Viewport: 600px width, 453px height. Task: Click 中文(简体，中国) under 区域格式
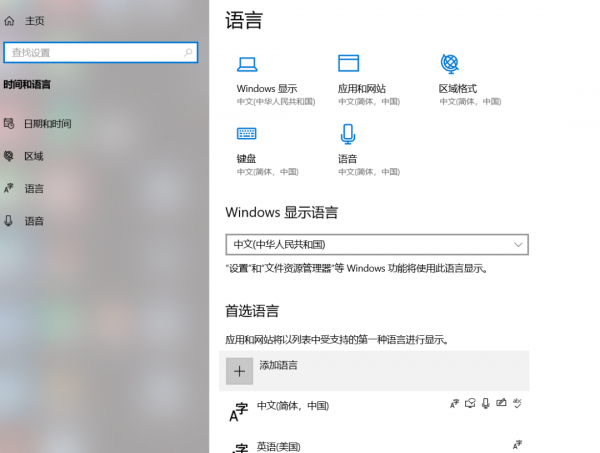470,102
